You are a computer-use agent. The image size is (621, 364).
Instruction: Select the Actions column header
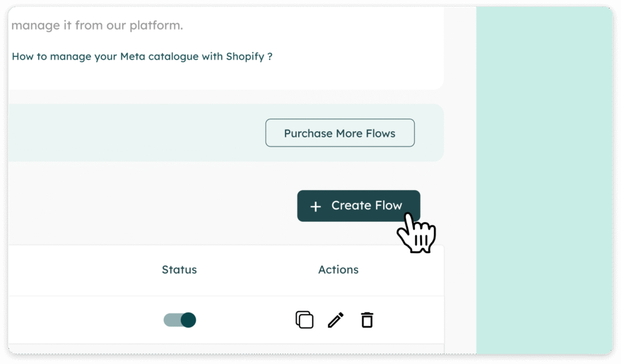pyautogui.click(x=338, y=270)
